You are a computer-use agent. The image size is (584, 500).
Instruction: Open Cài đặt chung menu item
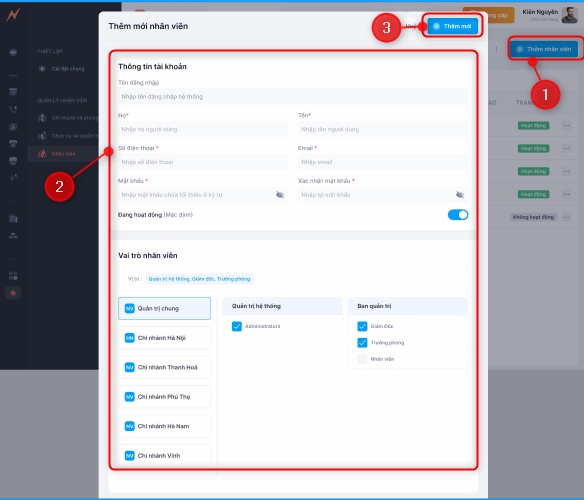point(63,69)
